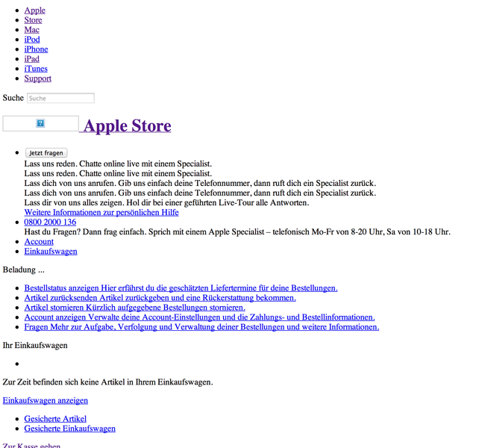The height and width of the screenshot is (448, 479).
Task: Select the iPhone link
Action: (x=36, y=49)
